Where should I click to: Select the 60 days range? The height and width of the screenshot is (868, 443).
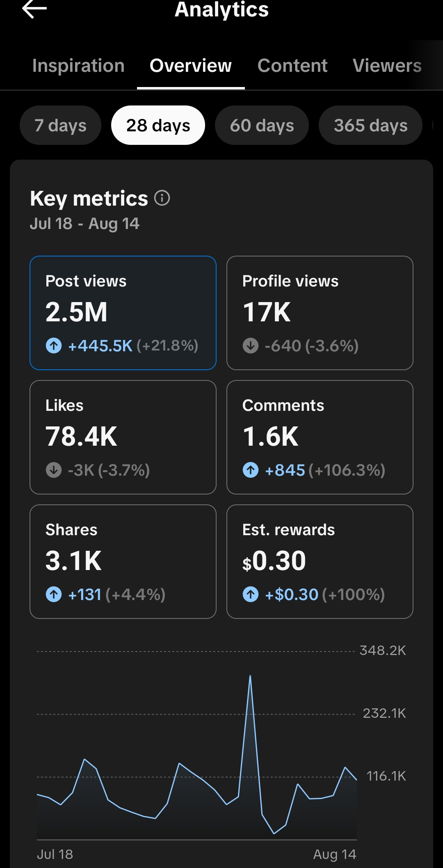coord(262,125)
